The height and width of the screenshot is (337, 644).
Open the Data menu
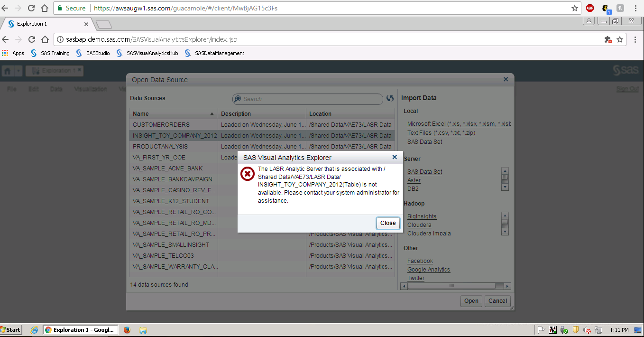point(56,89)
